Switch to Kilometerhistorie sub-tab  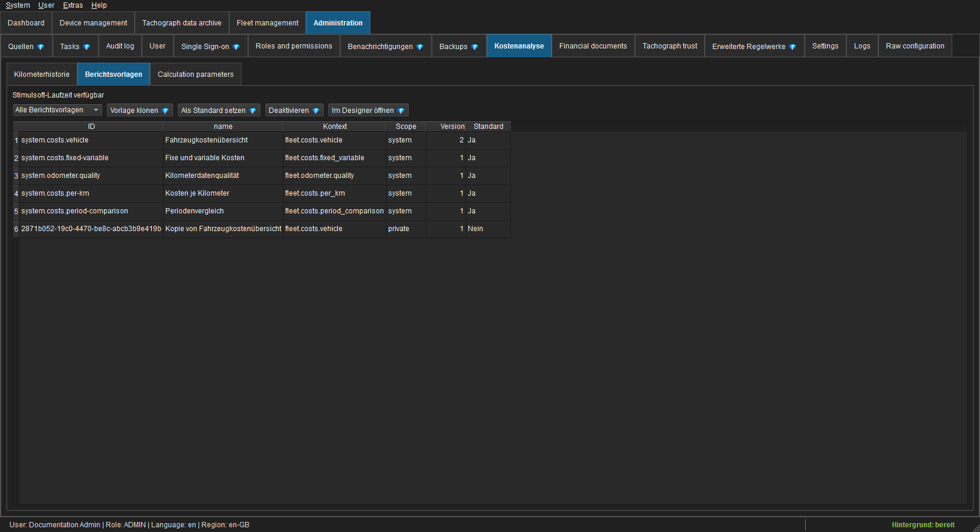pos(42,74)
